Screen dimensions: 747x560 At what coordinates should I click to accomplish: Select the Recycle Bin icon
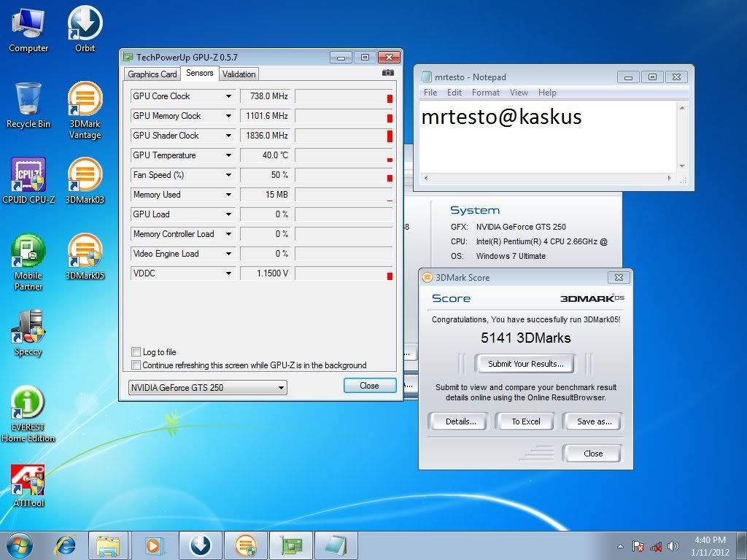coord(28,105)
